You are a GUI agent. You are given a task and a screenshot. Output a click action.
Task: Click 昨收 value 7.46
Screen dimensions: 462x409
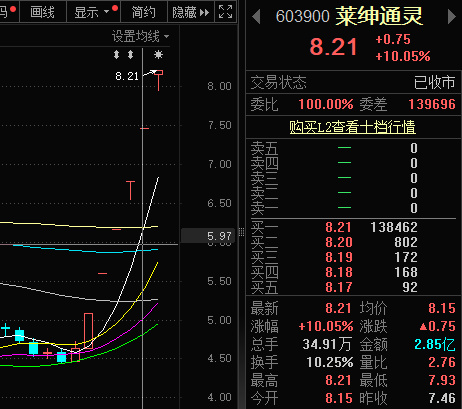point(442,398)
